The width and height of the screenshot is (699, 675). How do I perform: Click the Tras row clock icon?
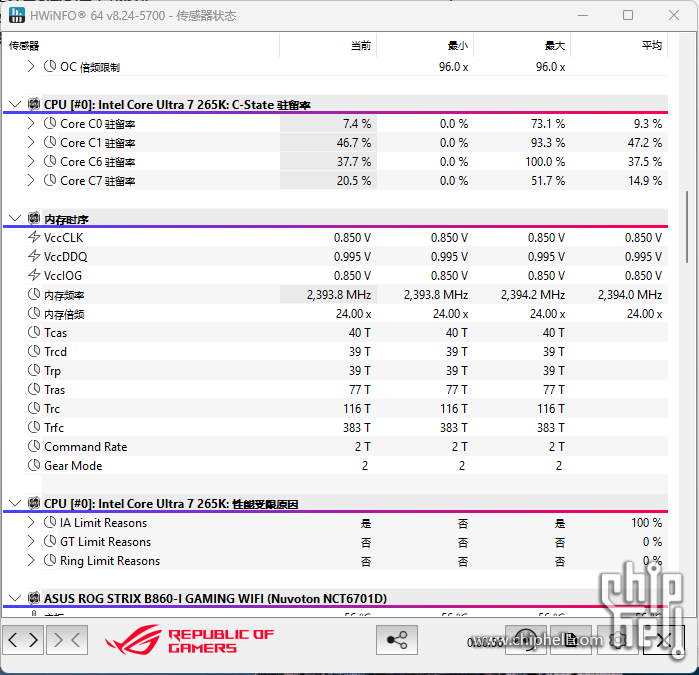pyautogui.click(x=34, y=389)
